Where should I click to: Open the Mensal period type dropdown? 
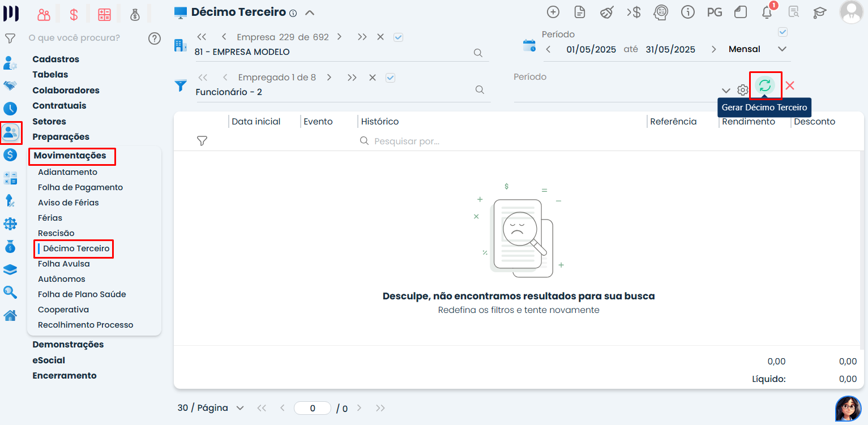click(x=782, y=49)
